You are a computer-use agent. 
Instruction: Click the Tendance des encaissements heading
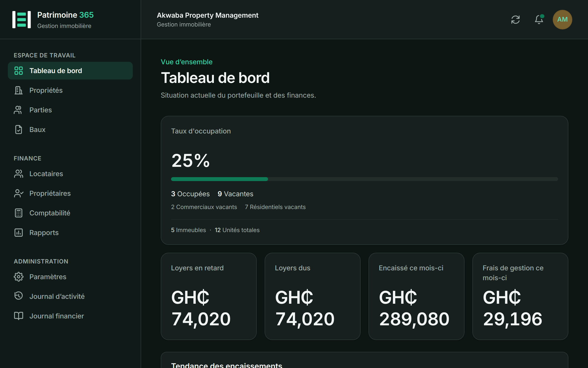(227, 365)
